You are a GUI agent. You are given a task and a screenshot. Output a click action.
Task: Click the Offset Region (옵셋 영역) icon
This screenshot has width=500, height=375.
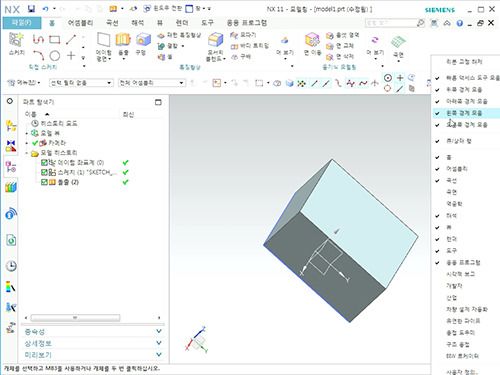(x=330, y=35)
